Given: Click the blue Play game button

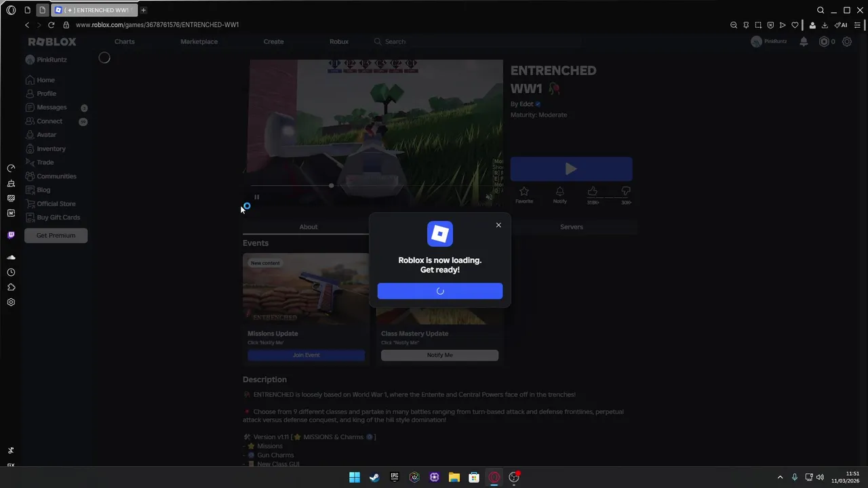Looking at the screenshot, I should click(x=571, y=169).
